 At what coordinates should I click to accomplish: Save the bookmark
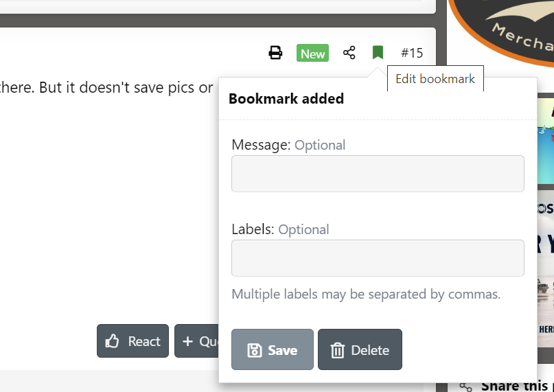pyautogui.click(x=273, y=350)
